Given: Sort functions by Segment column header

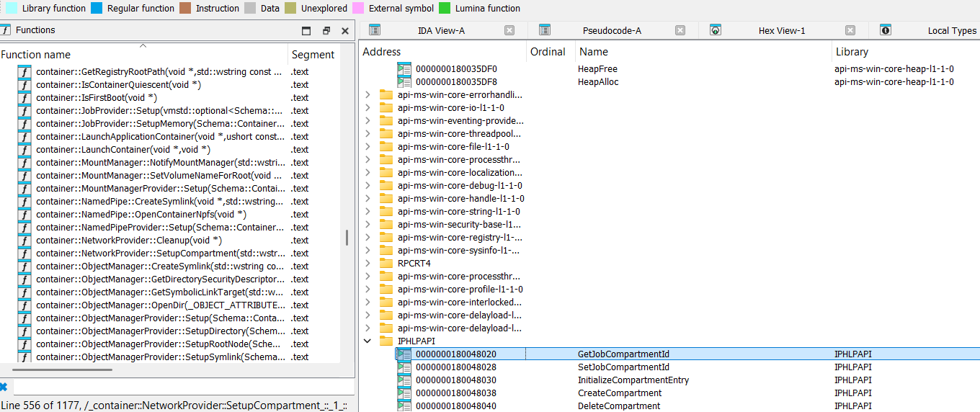Looking at the screenshot, I should coord(313,55).
